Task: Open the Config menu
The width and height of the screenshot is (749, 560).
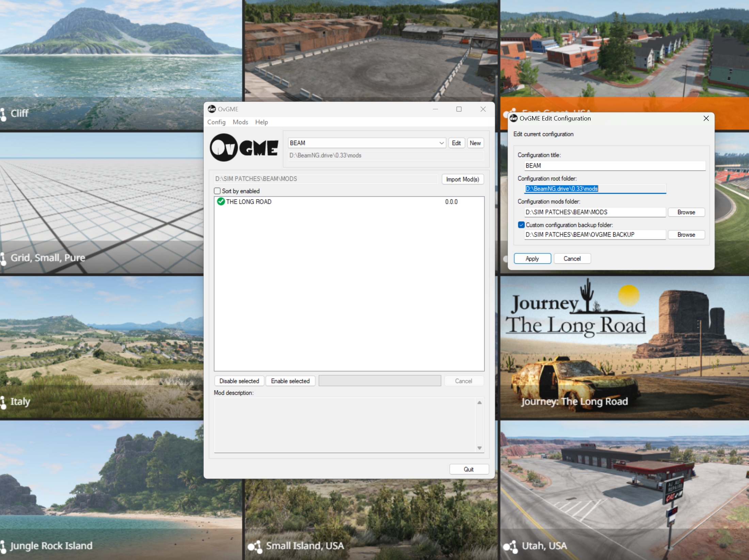Action: click(216, 122)
